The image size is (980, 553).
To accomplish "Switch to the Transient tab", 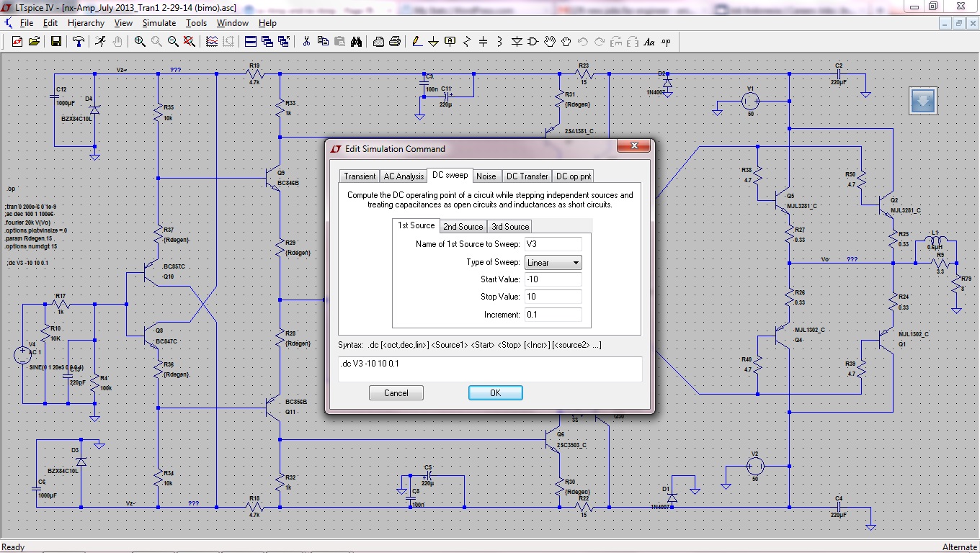I will (360, 176).
